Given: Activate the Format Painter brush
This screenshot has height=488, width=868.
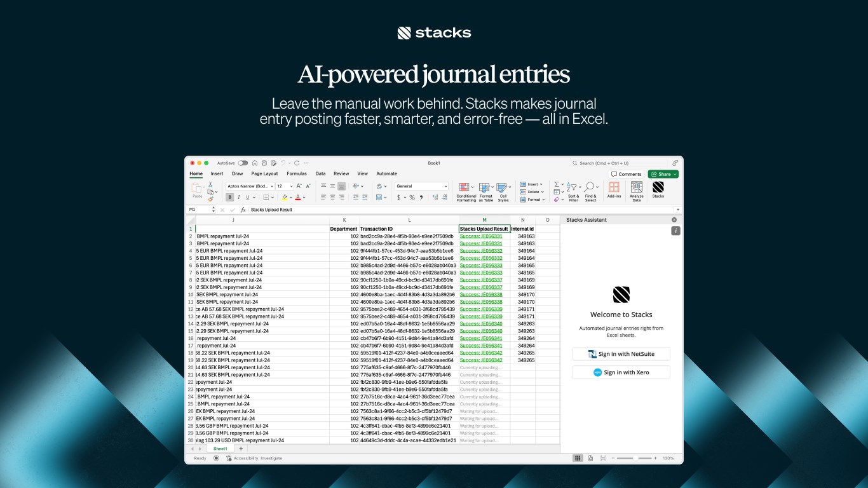Looking at the screenshot, I should 210,199.
